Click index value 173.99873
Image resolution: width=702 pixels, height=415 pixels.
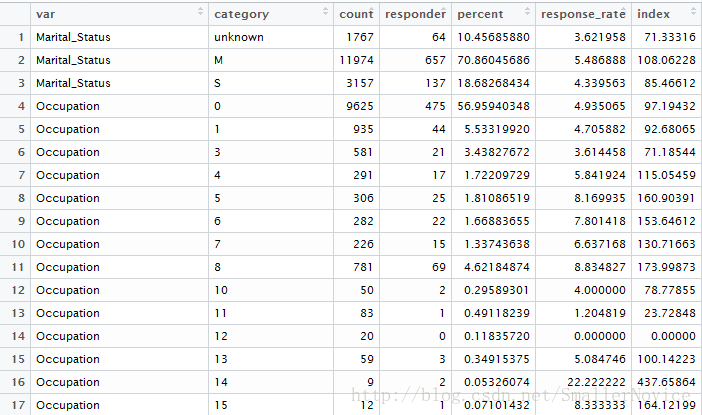(667, 267)
